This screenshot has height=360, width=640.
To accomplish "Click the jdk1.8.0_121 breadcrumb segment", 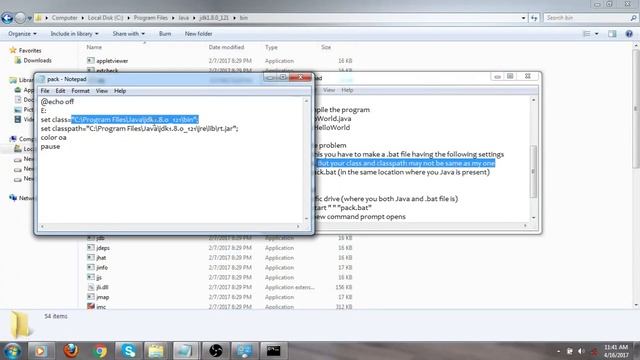I will [214, 18].
